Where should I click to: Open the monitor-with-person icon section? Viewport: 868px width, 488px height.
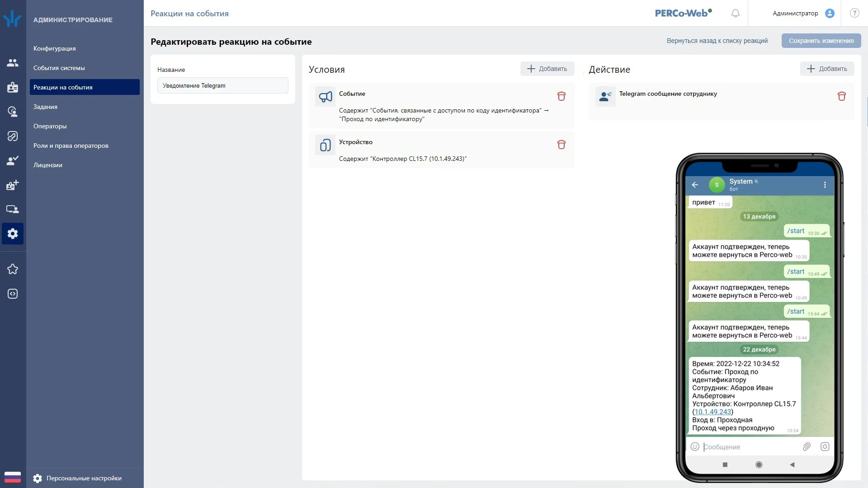(13, 209)
